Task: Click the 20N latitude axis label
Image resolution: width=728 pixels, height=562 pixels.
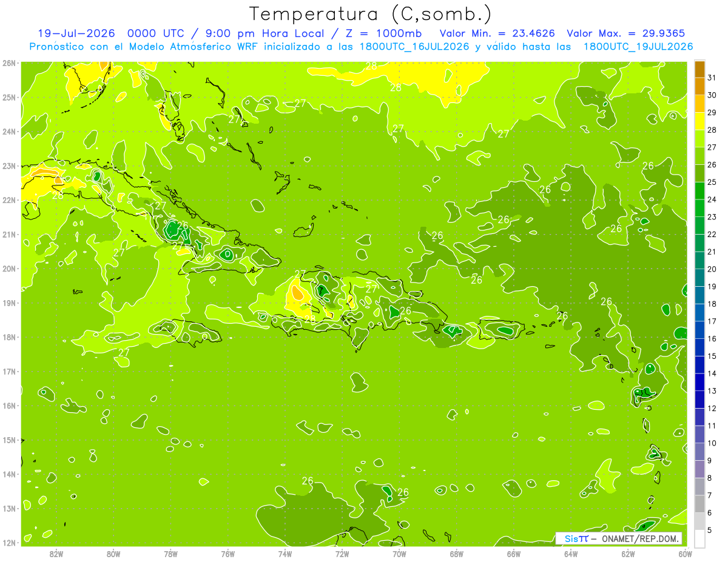Action: pyautogui.click(x=8, y=269)
